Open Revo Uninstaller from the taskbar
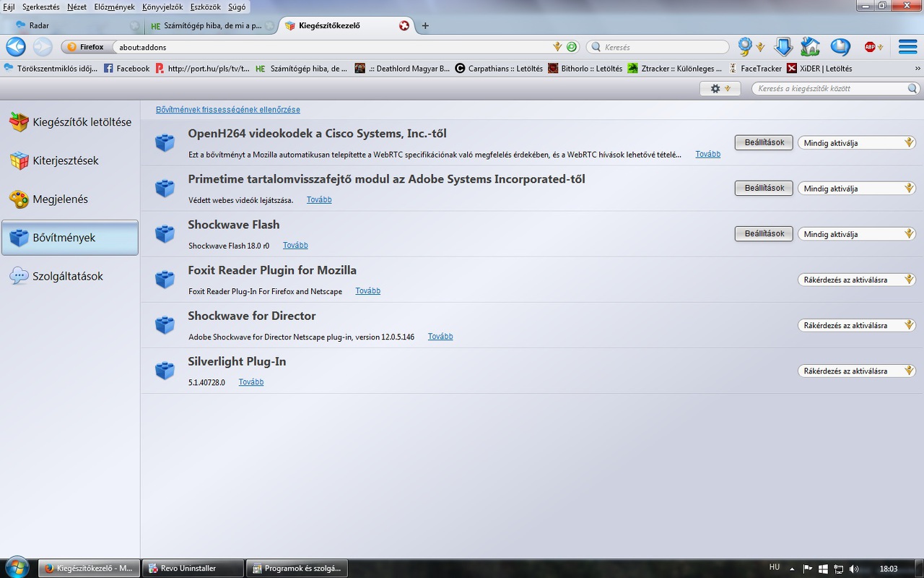This screenshot has width=924, height=578. tap(193, 569)
